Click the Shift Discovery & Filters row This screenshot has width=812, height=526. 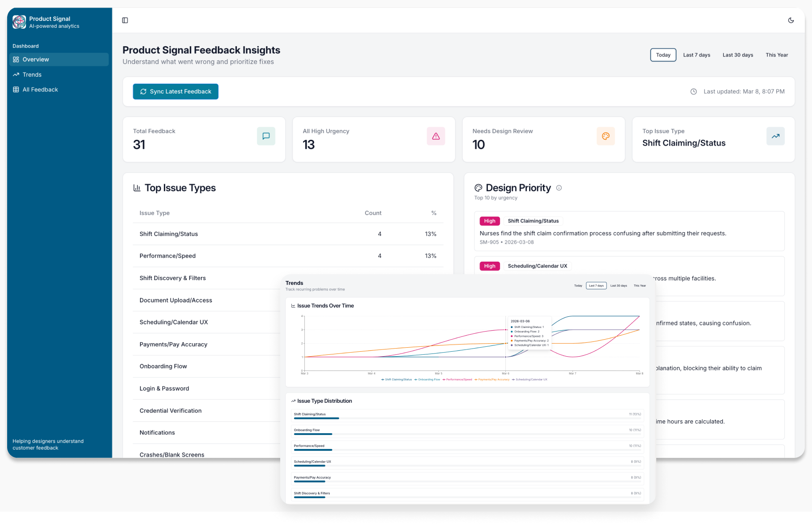tap(207, 278)
